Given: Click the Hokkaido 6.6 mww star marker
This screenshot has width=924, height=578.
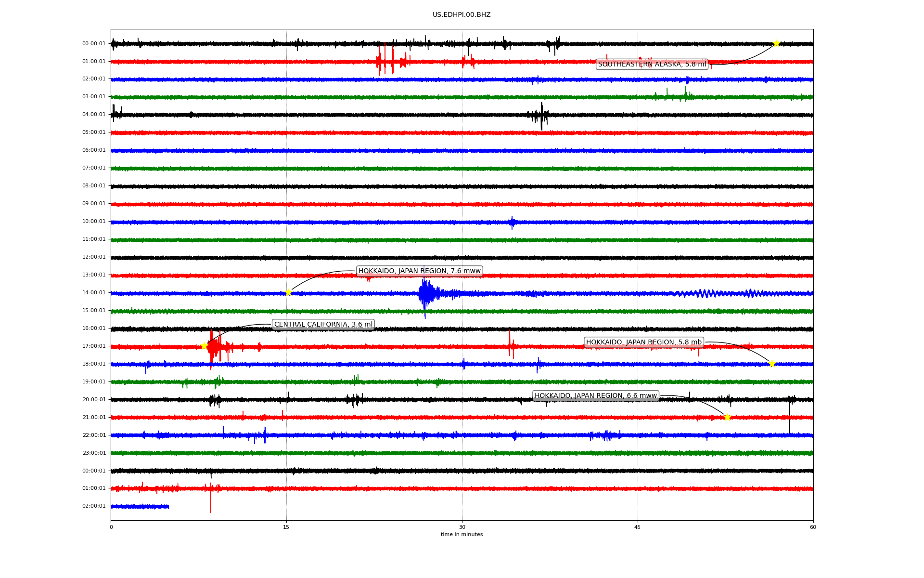Looking at the screenshot, I should point(727,417).
